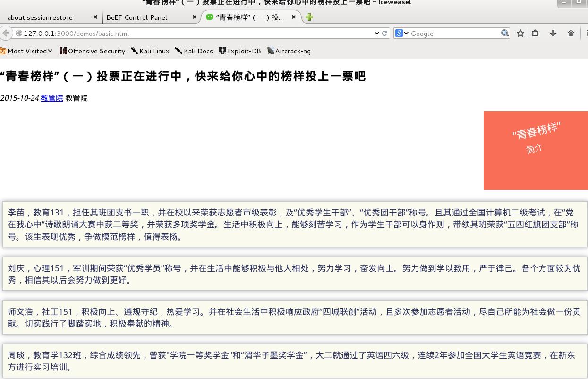
Task: Open the Most Visited bookmarks dropdown
Action: pyautogui.click(x=27, y=51)
